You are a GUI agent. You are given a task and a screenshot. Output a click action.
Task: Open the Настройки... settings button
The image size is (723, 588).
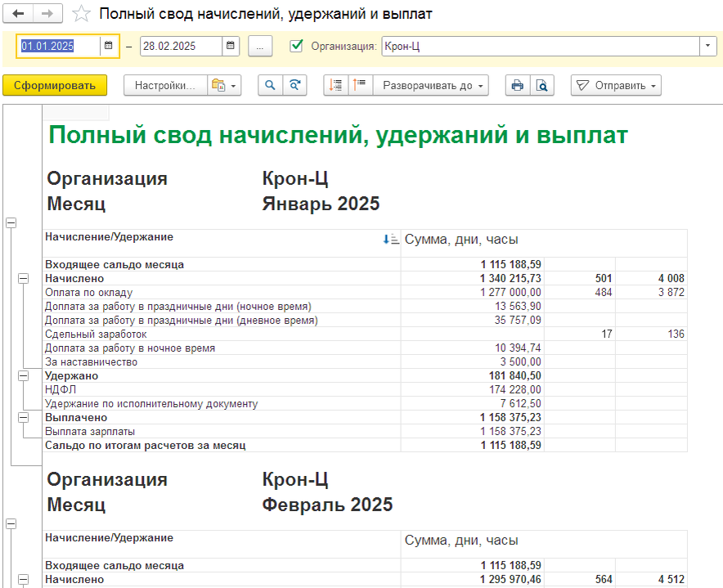[x=165, y=85]
